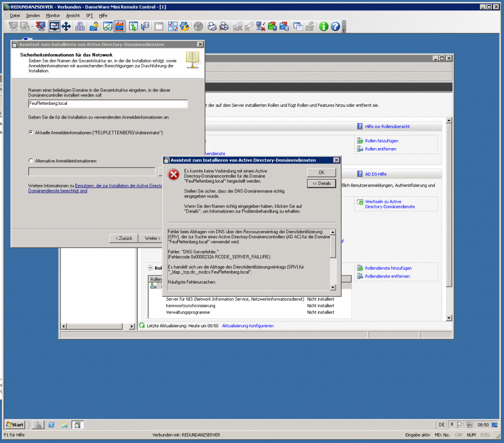Viewport: 504px width, 443px height.
Task: Launch PowerShell from the taskbar
Action: [51, 425]
